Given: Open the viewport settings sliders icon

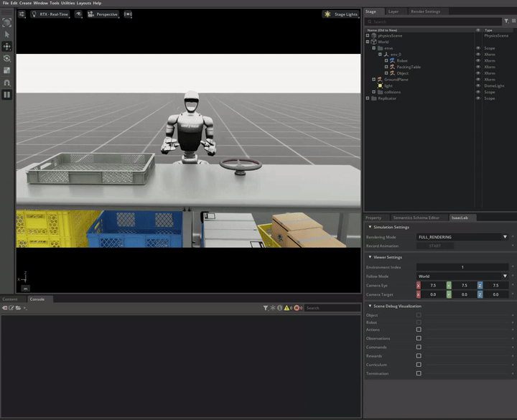Looking at the screenshot, I should [22, 14].
